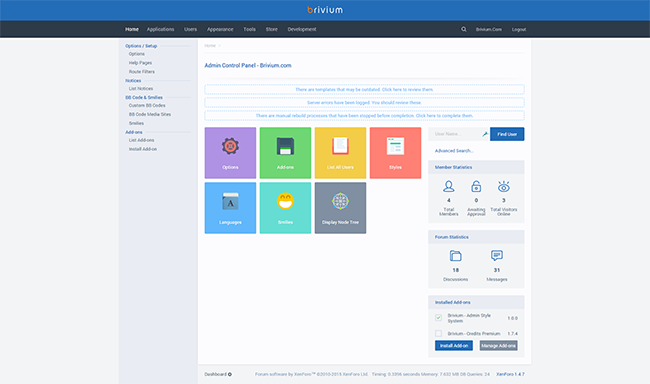Click the Installed Add-ons panel header
This screenshot has height=384, width=650.
[x=476, y=302]
